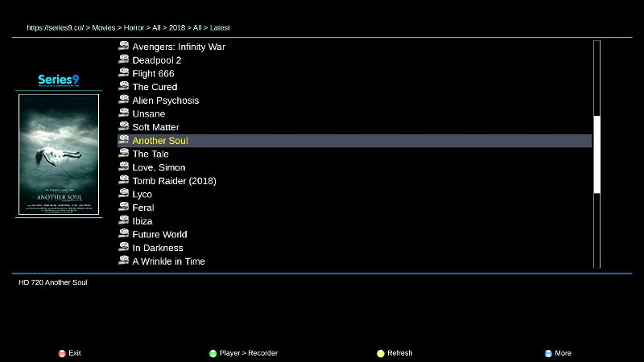Click the More label
Image resolution: width=644 pixels, height=362 pixels.
tap(563, 353)
